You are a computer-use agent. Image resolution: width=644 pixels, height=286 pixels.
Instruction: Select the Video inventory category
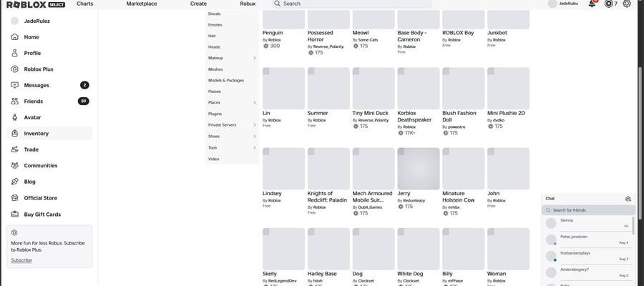click(213, 159)
